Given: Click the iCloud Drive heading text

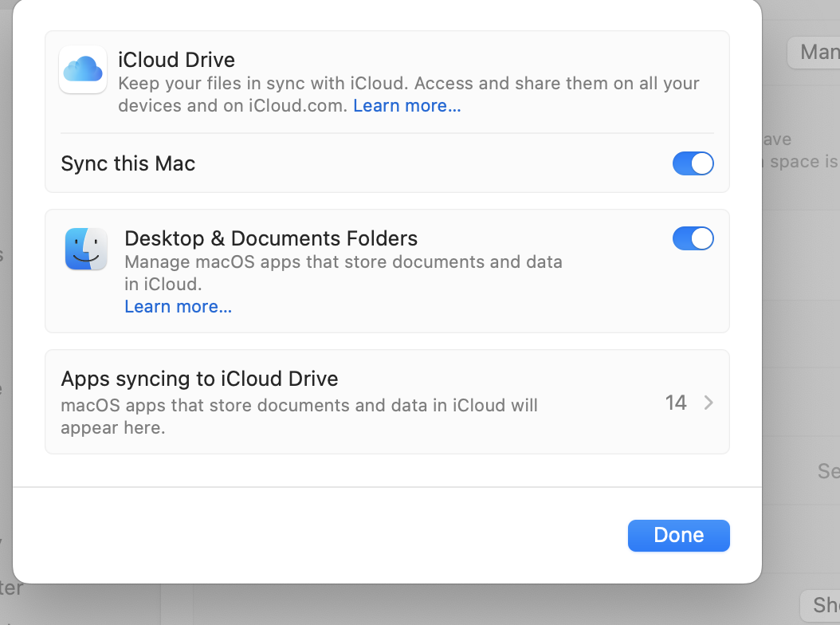Looking at the screenshot, I should (177, 60).
